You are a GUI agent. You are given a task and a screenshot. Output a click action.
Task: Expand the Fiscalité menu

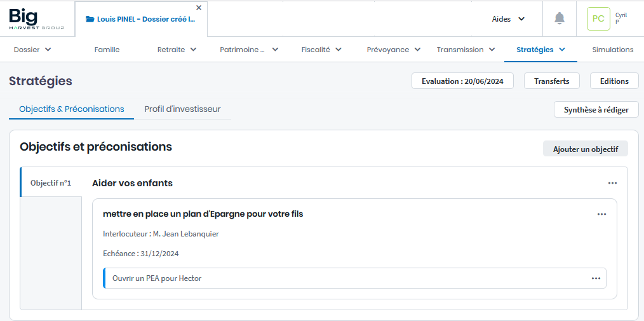click(321, 50)
